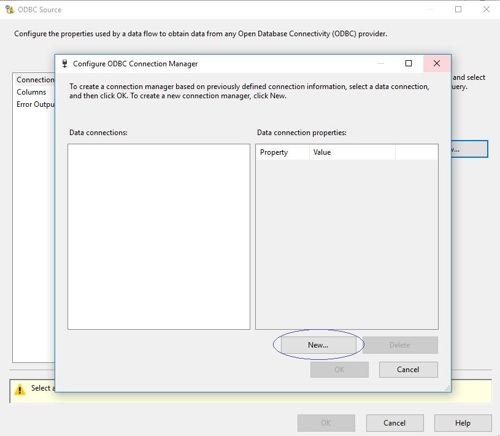Close the ODBC Source window

click(x=486, y=9)
